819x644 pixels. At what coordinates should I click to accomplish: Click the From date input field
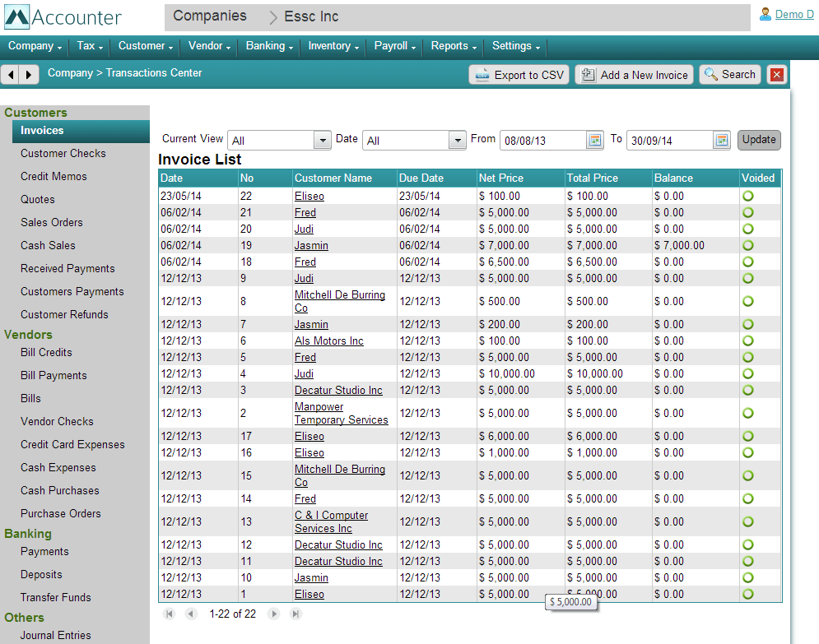(544, 141)
